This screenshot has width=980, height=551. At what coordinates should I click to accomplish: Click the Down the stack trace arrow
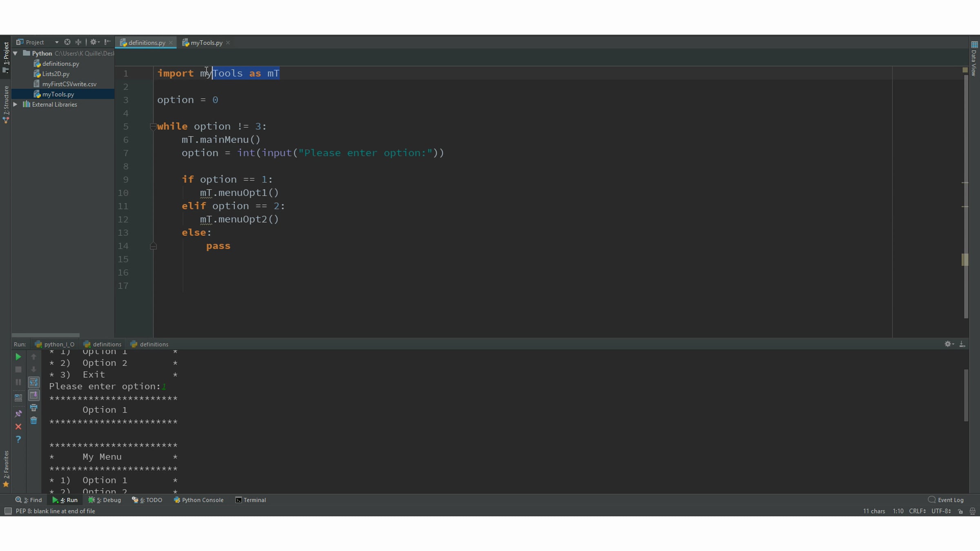(33, 369)
